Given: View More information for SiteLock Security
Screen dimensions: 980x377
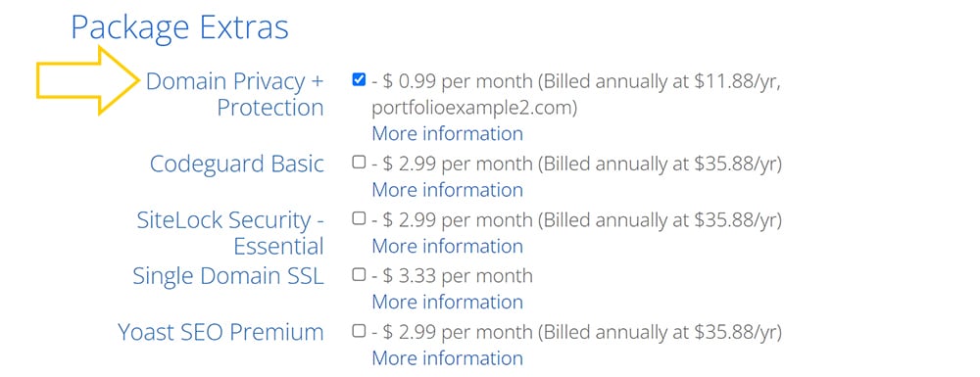Looking at the screenshot, I should point(448,246).
